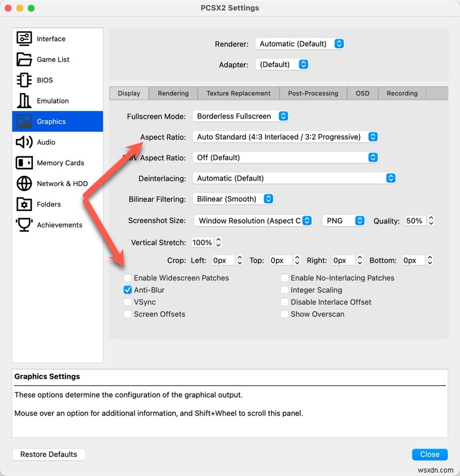The height and width of the screenshot is (476, 460).
Task: Click the Restore Defaults button
Action: pos(48,455)
